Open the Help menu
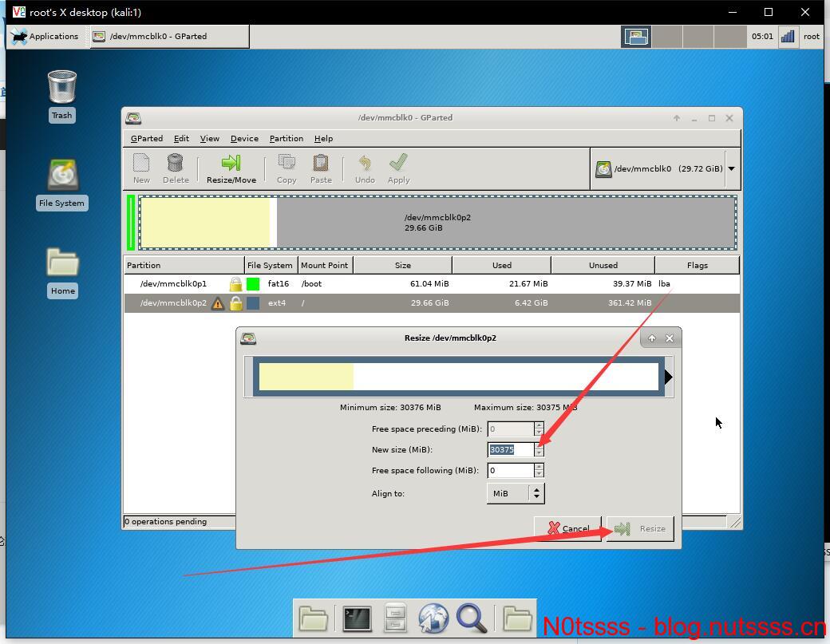Screen dimensions: 830x644 tap(323, 139)
